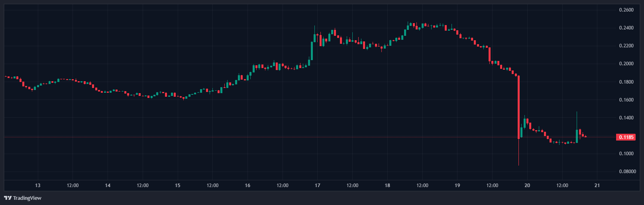This screenshot has width=644, height=205.
Task: Click date label 16 on time axis
Action: click(x=247, y=185)
